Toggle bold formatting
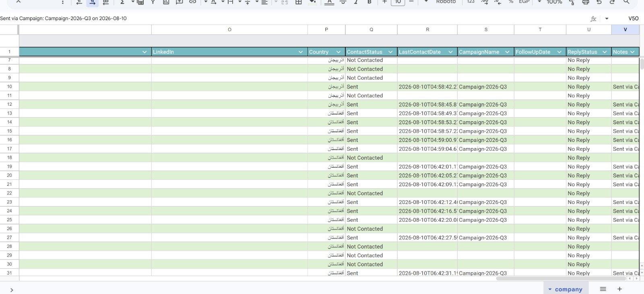644x294 pixels. tap(369, 2)
